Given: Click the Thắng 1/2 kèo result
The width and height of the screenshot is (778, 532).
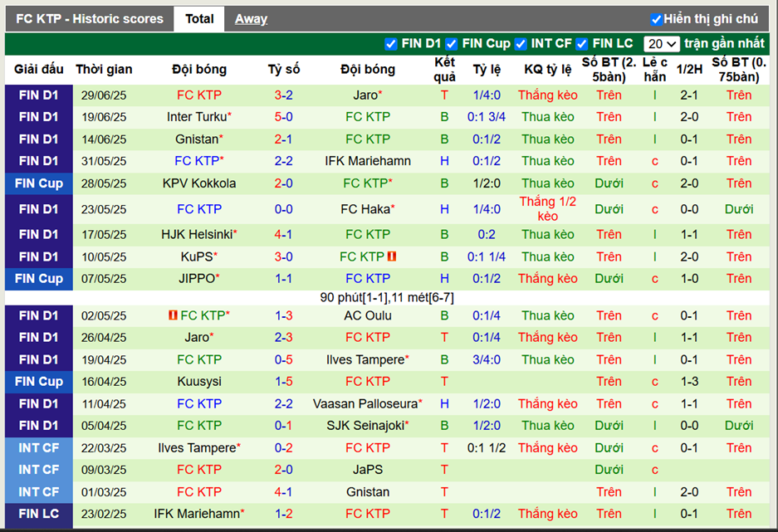Looking at the screenshot, I should (548, 209).
